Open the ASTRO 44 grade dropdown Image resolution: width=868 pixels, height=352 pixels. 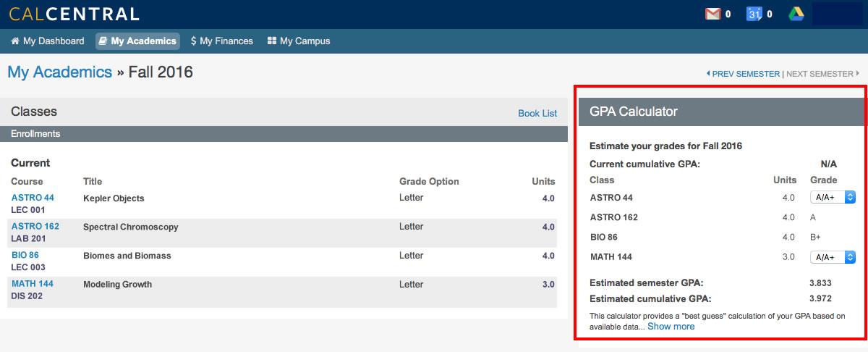pos(833,197)
